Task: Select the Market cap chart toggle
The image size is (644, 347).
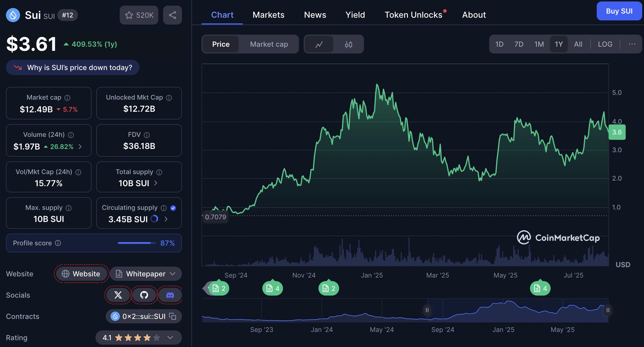Action: point(269,44)
